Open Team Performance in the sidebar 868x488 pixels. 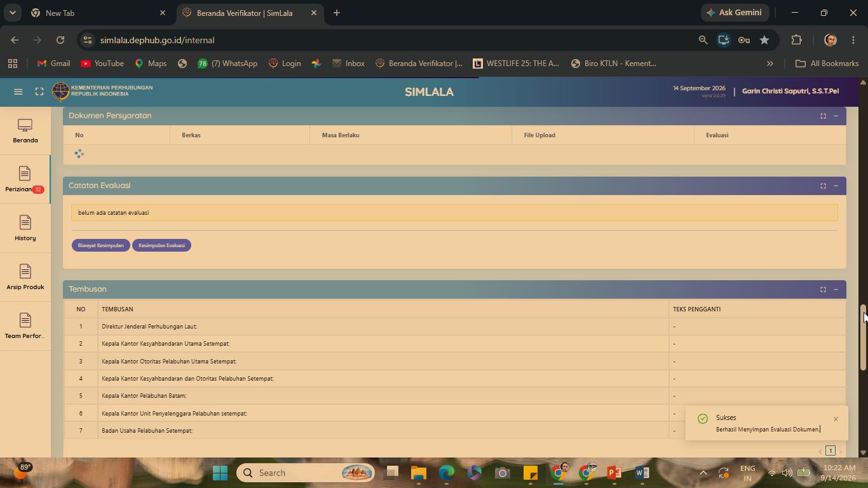25,327
